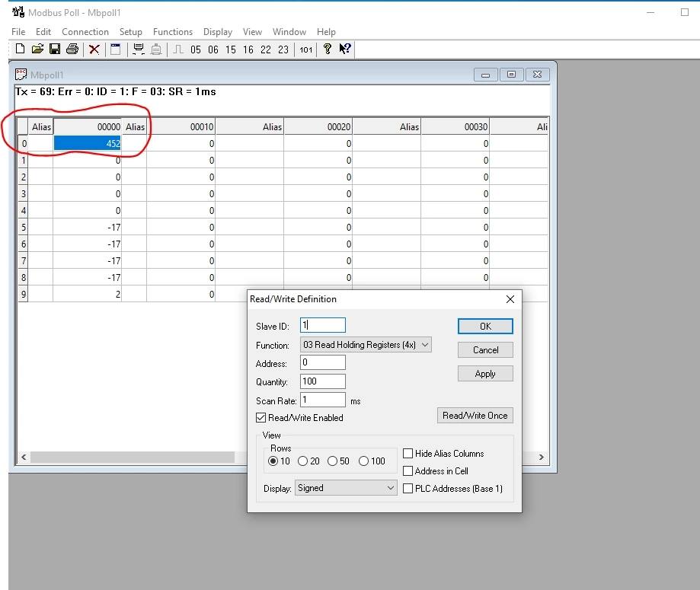Click the 00030 column header

455,126
